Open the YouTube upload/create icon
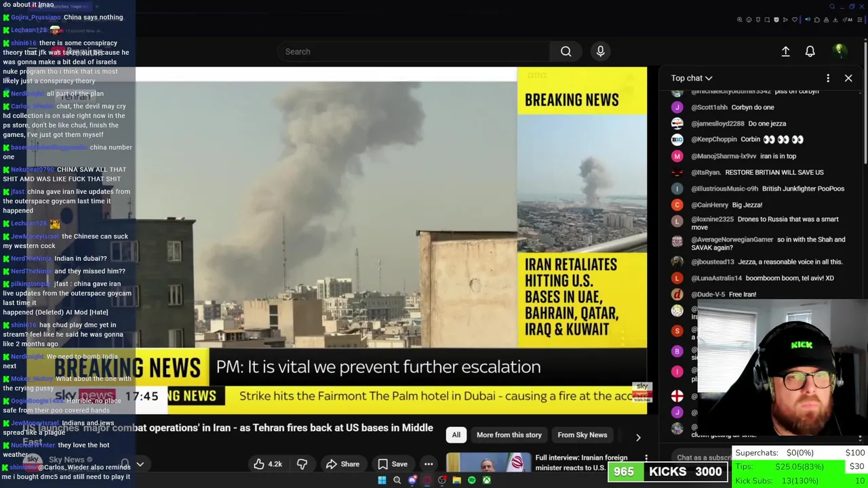Viewport: 868px width, 488px height. pyautogui.click(x=785, y=52)
